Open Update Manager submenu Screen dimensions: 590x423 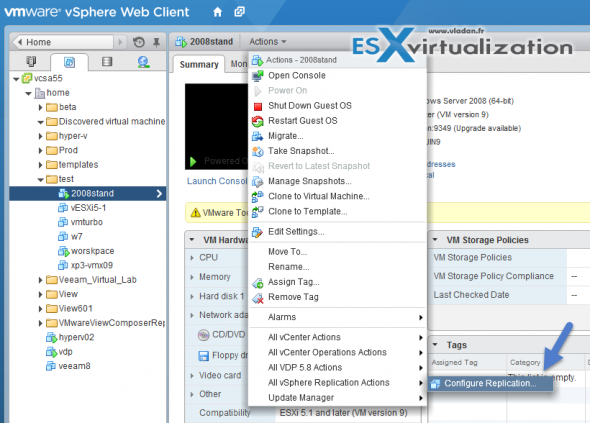pyautogui.click(x=338, y=398)
